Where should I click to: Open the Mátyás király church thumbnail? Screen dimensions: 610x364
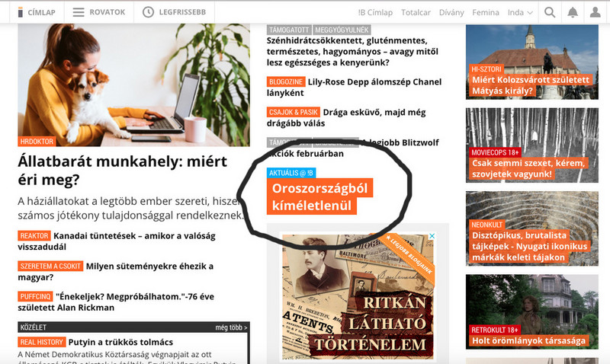tap(531, 62)
